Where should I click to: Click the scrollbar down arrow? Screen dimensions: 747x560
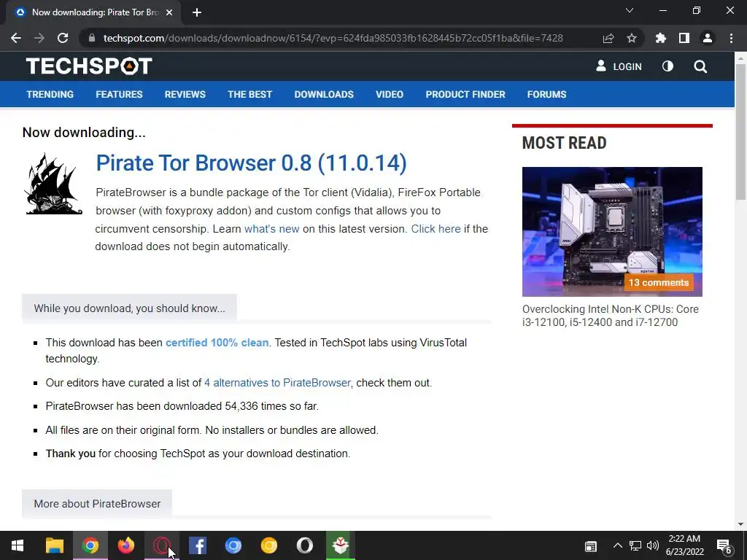[740, 524]
